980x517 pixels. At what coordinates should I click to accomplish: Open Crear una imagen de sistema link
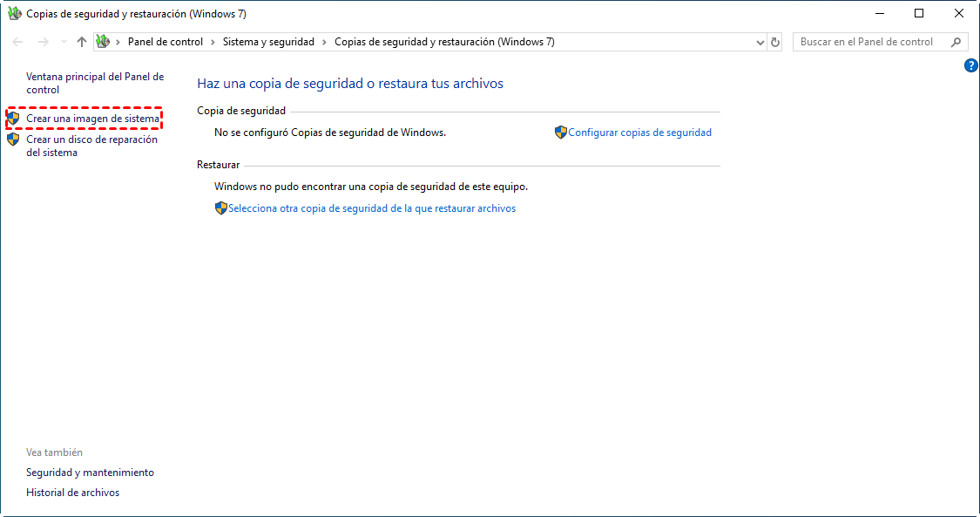[x=92, y=119]
